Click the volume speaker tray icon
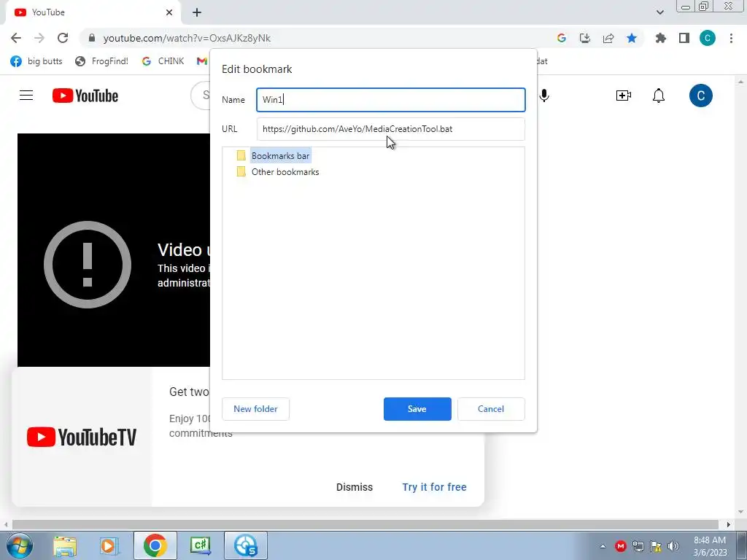 click(673, 546)
